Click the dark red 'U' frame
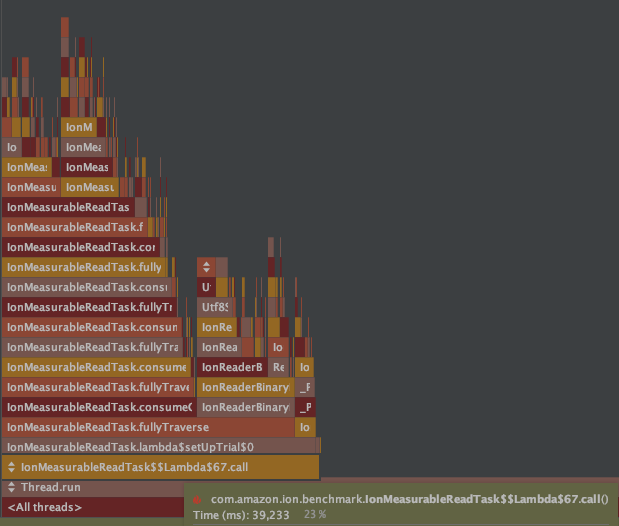The image size is (619, 526). coord(206,287)
